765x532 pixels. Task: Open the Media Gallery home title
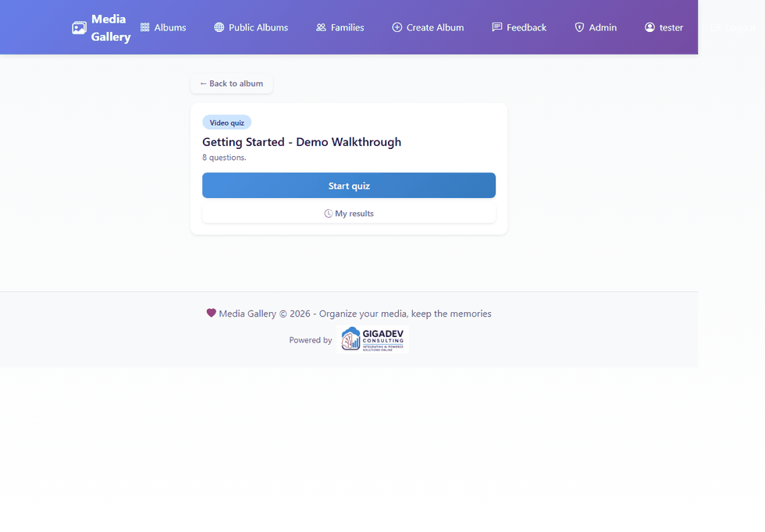tap(111, 28)
